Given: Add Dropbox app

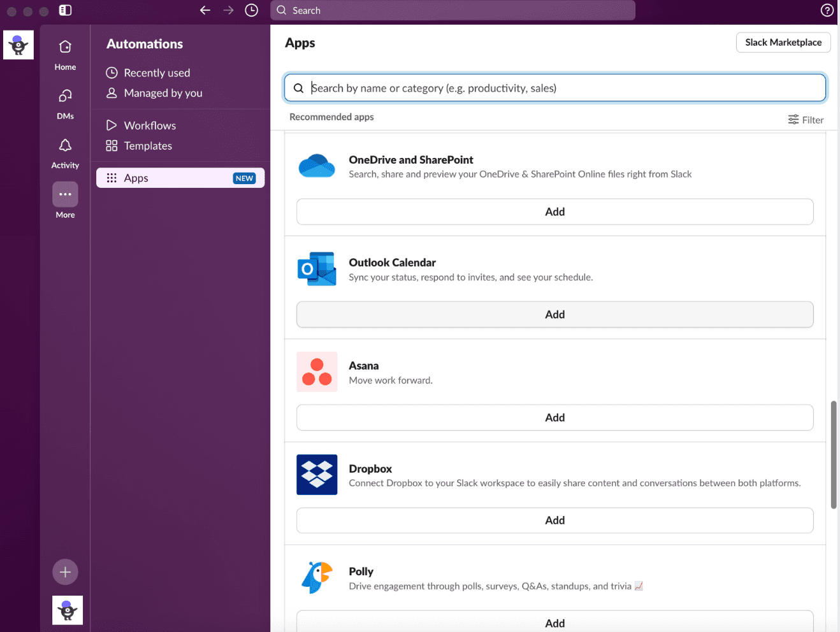Looking at the screenshot, I should point(554,520).
